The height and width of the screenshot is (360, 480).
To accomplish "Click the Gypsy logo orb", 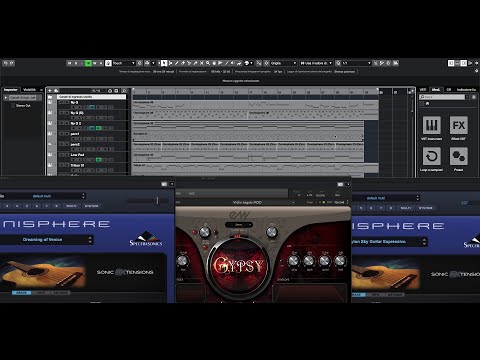I will click(x=238, y=266).
